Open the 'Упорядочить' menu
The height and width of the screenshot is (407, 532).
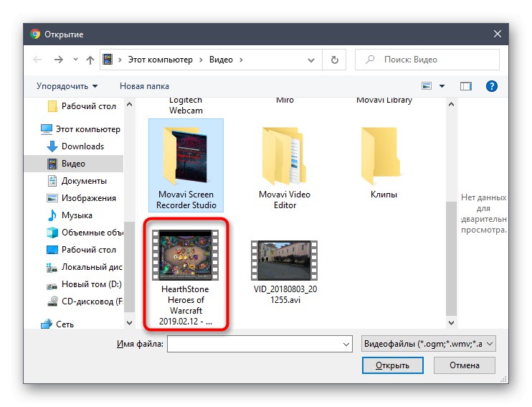point(67,86)
